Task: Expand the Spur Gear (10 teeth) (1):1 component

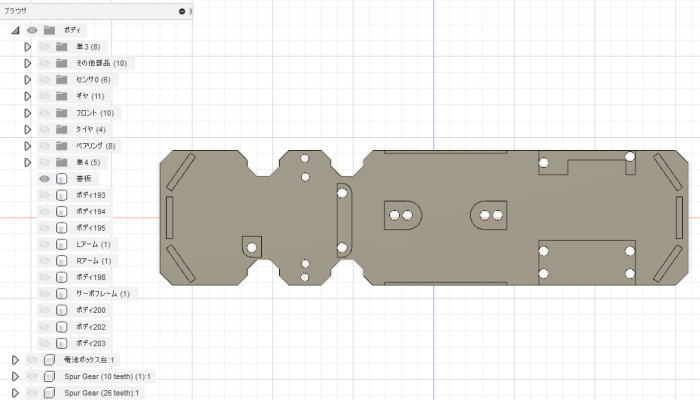Action: (15, 377)
